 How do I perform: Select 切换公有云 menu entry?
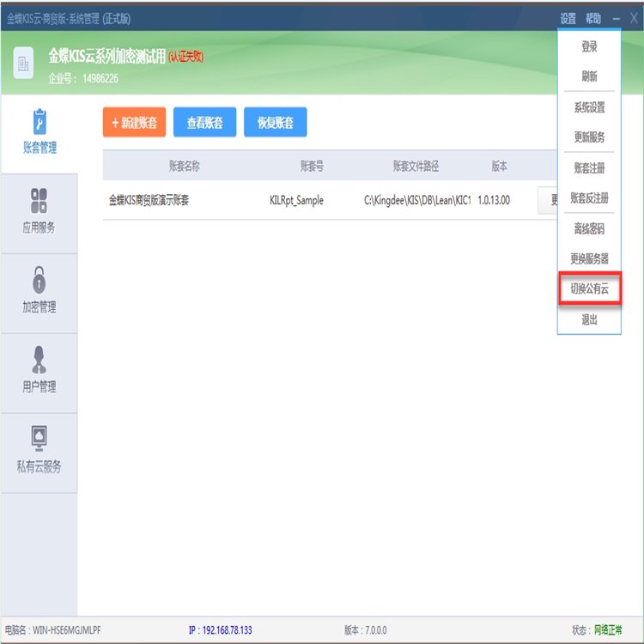[590, 289]
